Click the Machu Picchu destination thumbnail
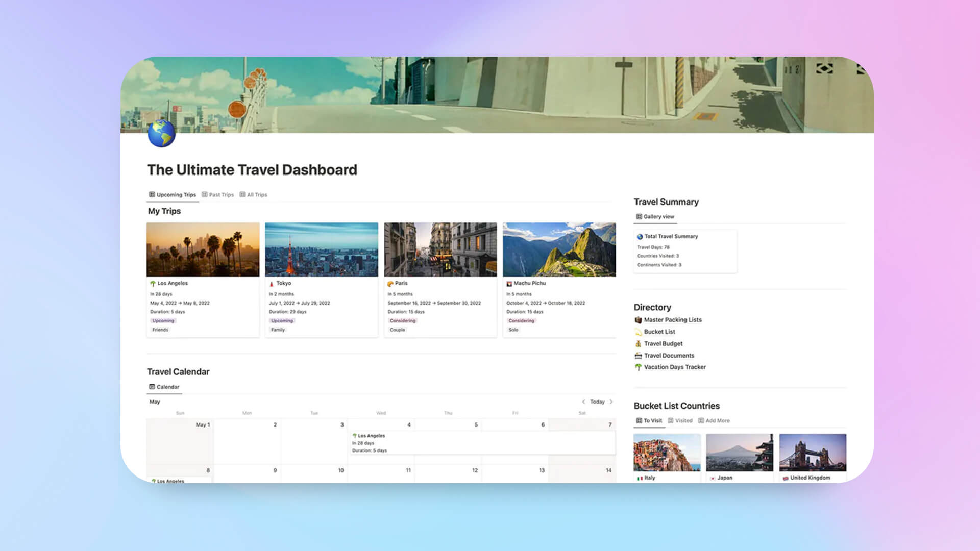 (x=559, y=249)
